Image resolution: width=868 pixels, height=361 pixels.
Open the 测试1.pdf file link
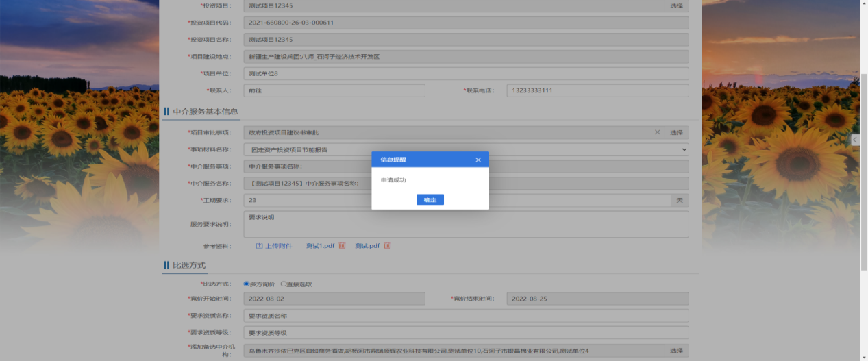coord(320,246)
